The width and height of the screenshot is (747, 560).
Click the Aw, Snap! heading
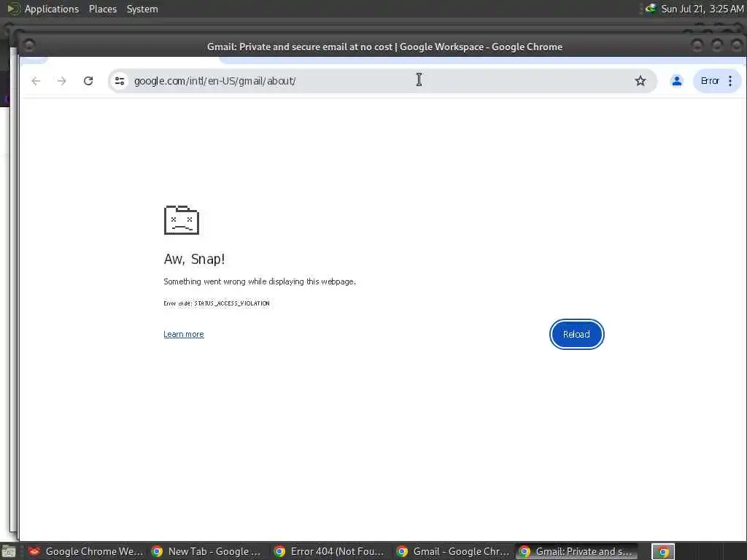194,259
